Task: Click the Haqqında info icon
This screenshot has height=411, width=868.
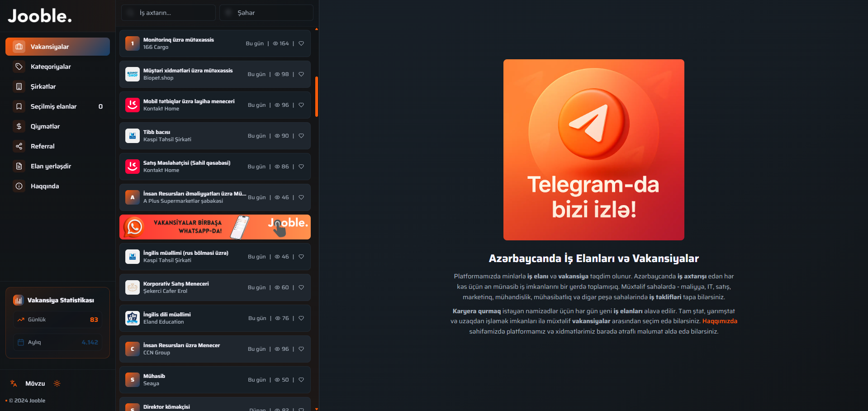Action: (x=19, y=186)
